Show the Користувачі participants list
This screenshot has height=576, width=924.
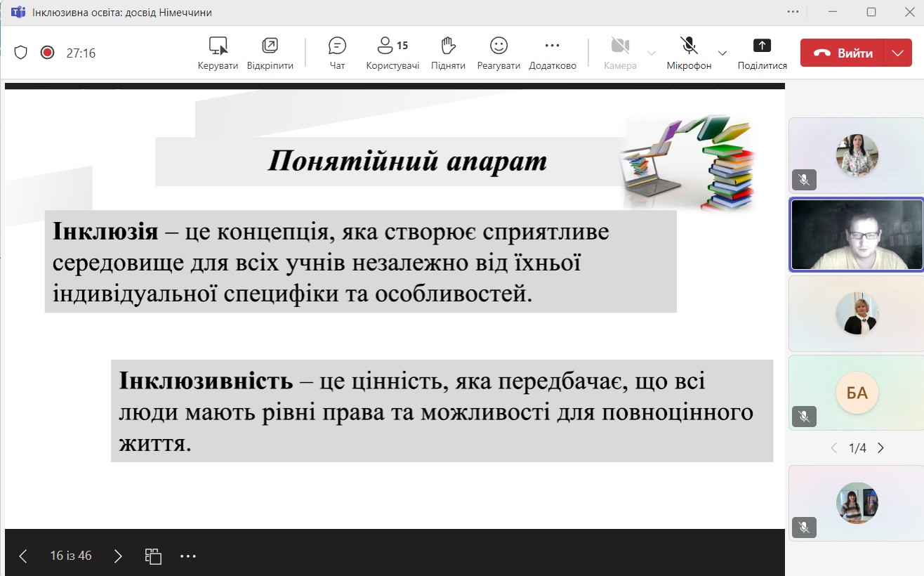coord(392,53)
